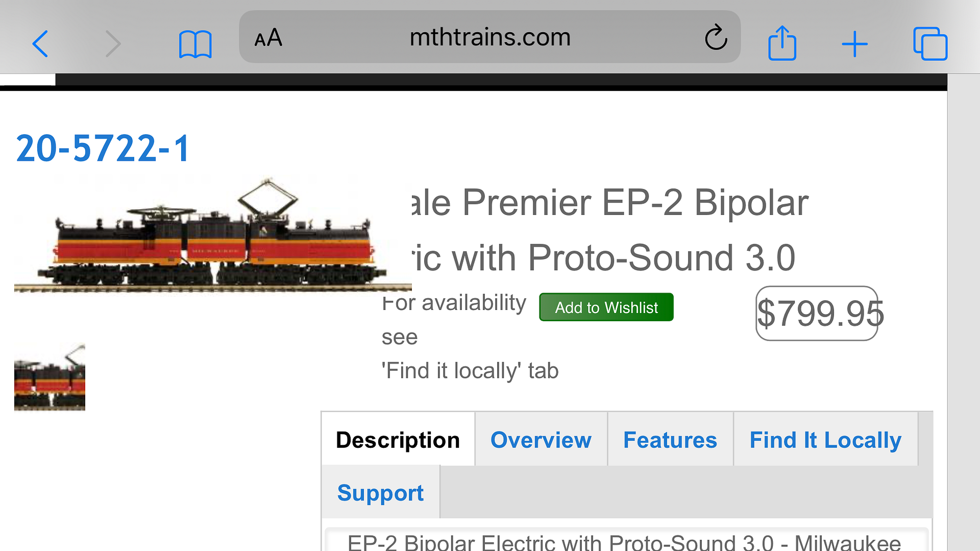
Task: Go back to the previous page
Action: (40, 43)
